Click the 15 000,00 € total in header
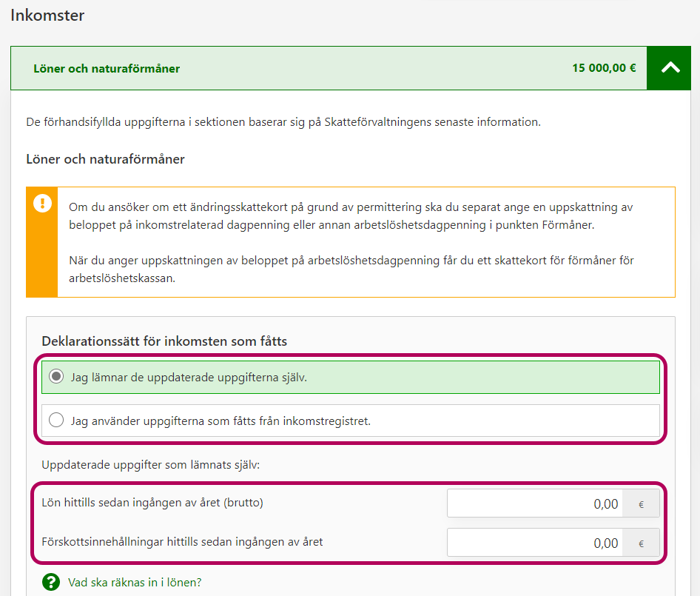 tap(603, 68)
